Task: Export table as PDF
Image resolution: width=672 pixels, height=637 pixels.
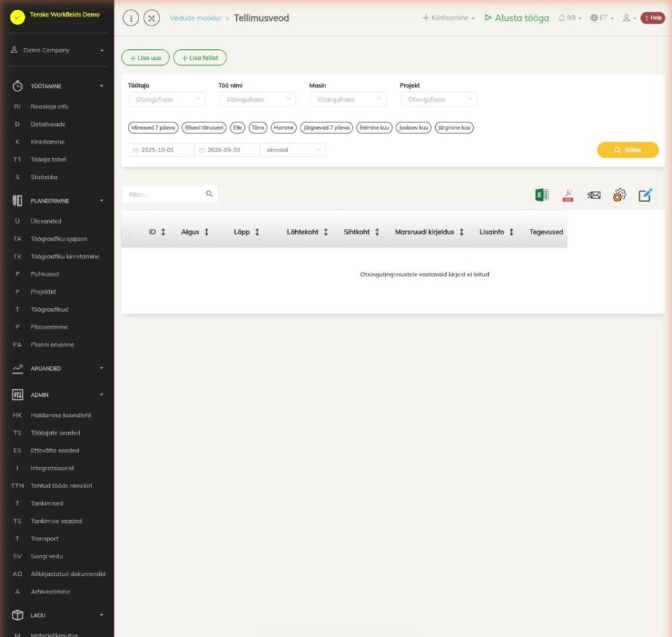Action: click(568, 195)
